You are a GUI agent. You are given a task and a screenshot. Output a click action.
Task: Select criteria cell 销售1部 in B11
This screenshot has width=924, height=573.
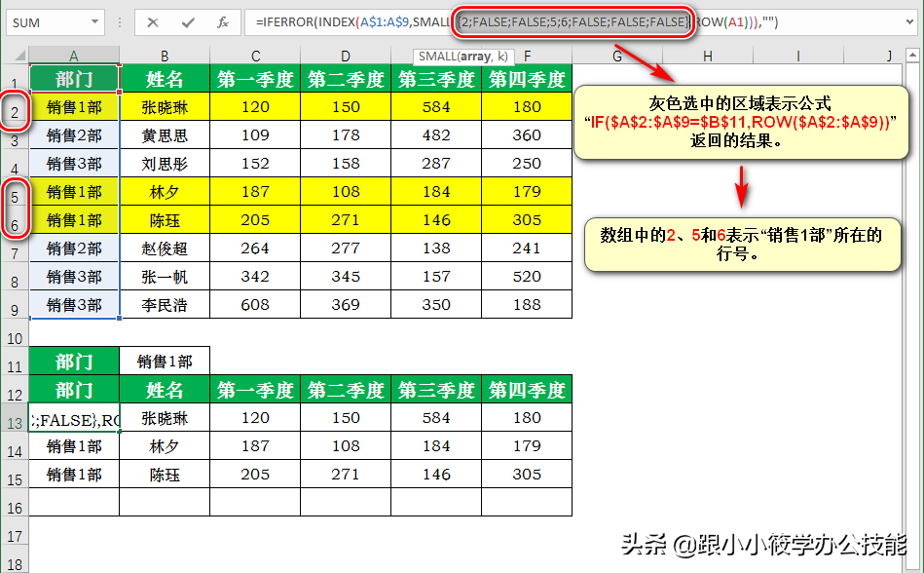[165, 362]
